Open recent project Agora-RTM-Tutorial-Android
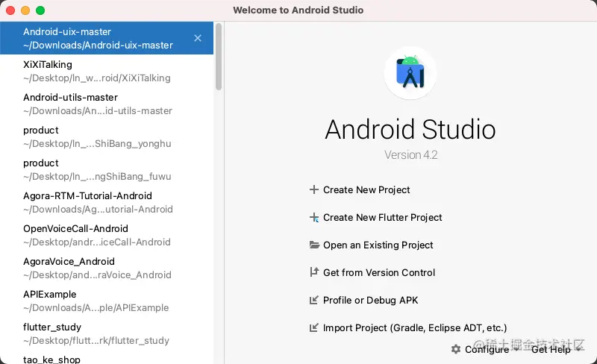This screenshot has width=597, height=364. tap(107, 202)
